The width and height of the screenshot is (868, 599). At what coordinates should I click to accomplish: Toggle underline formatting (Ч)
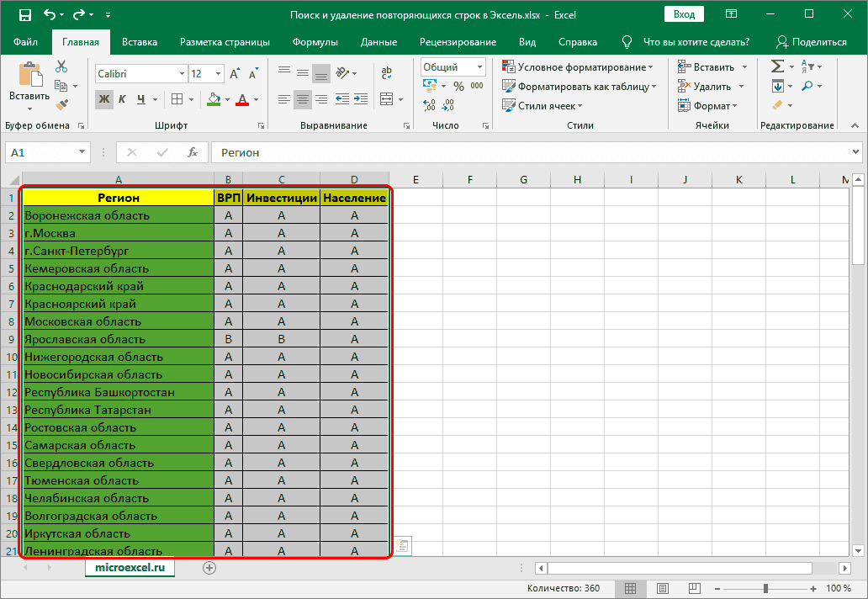[x=140, y=99]
